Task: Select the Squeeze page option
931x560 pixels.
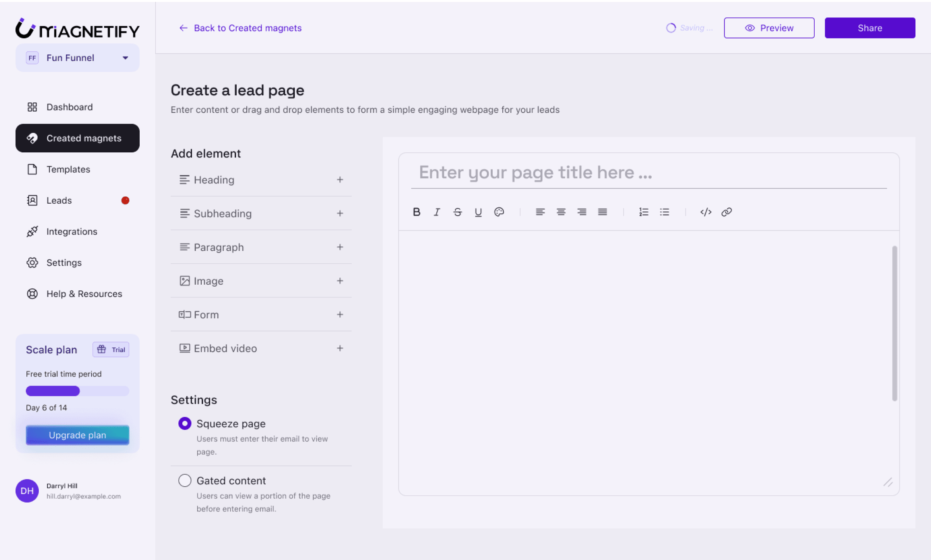Action: point(185,423)
